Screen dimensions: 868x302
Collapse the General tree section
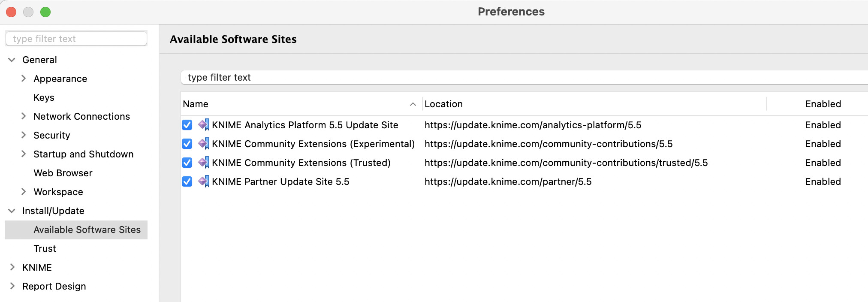click(12, 60)
